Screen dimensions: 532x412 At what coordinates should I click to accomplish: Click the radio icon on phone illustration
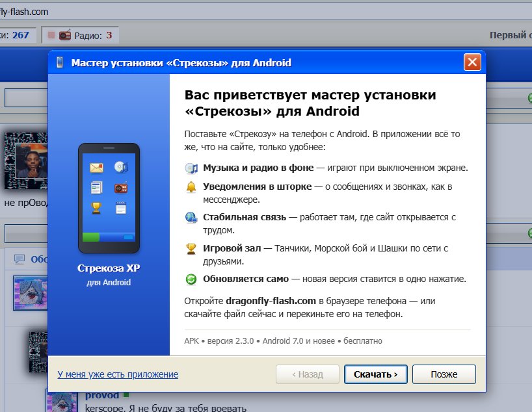tap(121, 188)
